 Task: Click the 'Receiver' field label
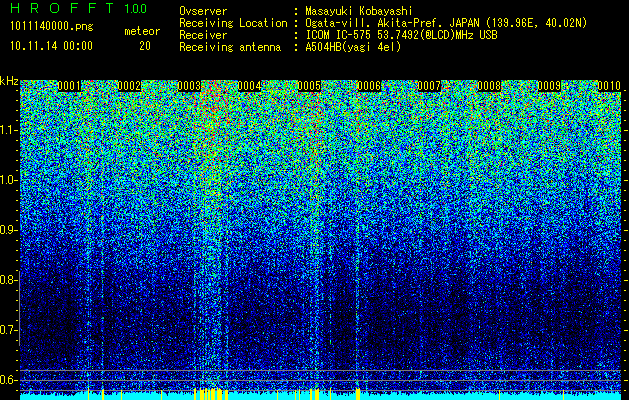[x=203, y=35]
